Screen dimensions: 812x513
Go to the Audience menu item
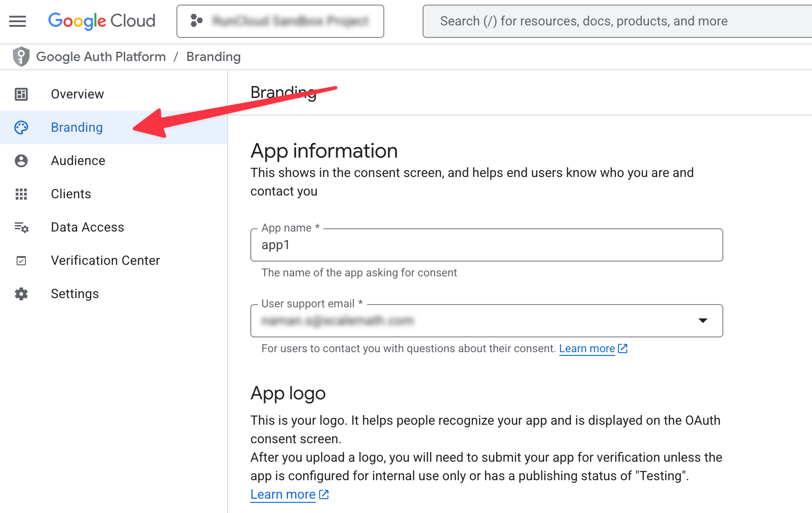click(x=78, y=161)
